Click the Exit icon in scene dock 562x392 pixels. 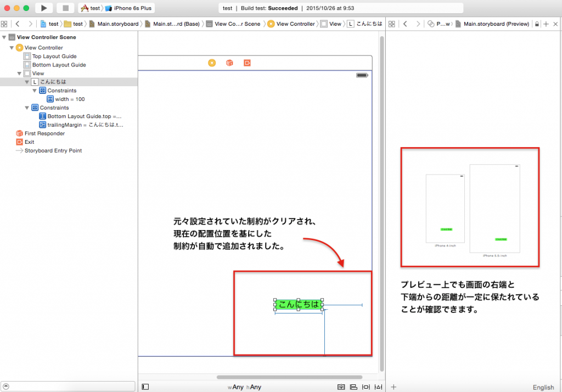coord(247,63)
